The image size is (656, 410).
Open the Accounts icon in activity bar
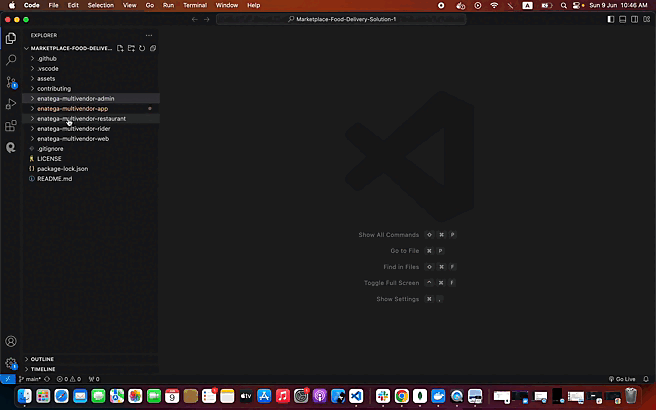coord(11,342)
